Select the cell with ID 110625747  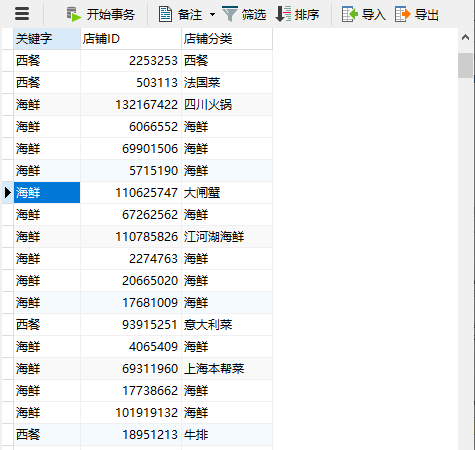click(x=131, y=193)
